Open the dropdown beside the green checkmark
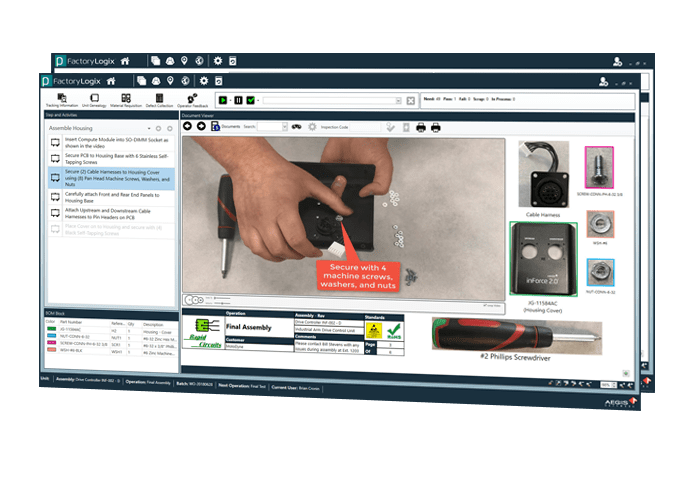This screenshot has width=681, height=485. click(x=258, y=101)
